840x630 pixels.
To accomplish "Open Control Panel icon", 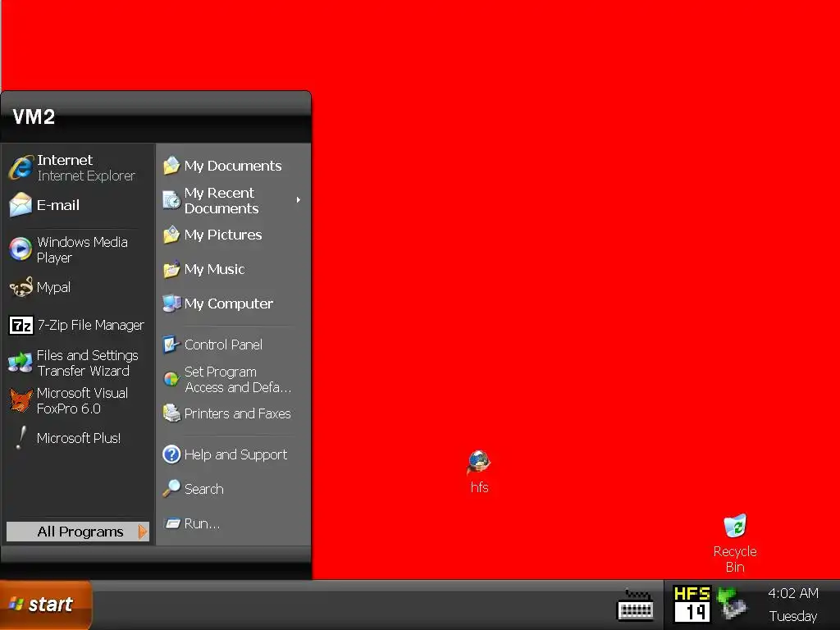I will tap(171, 345).
